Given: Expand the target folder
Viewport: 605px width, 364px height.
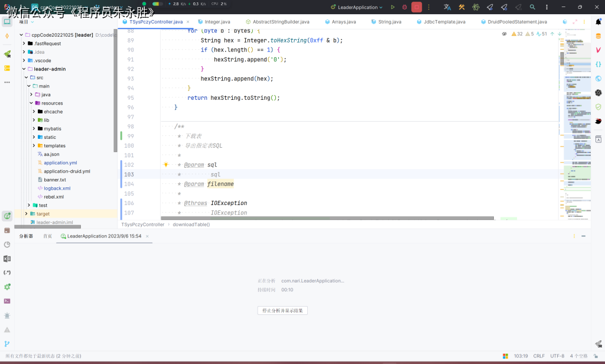Looking at the screenshot, I should pos(26,213).
